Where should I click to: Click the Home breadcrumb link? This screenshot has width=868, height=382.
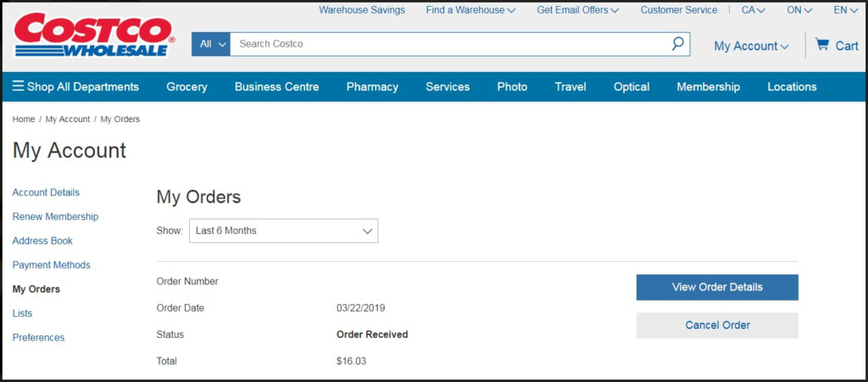(23, 119)
